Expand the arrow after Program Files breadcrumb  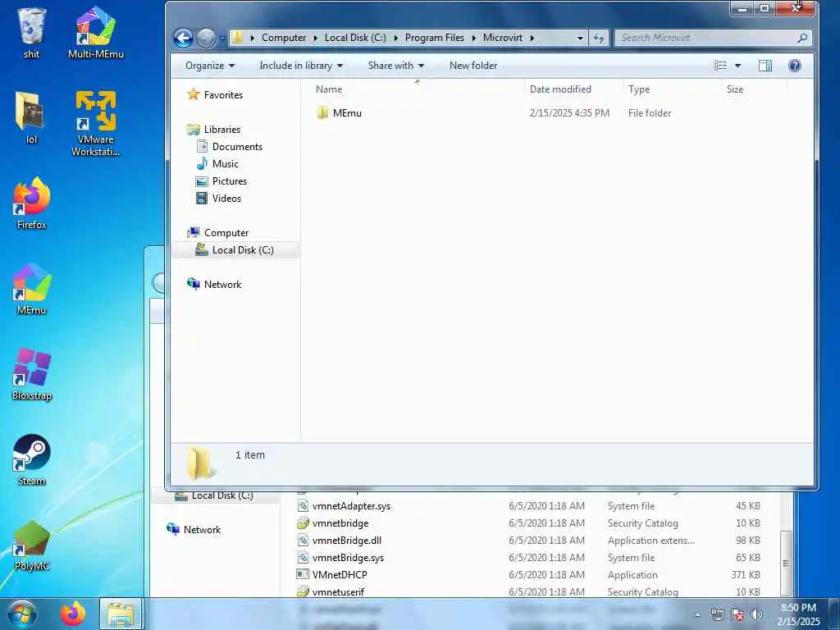[474, 38]
